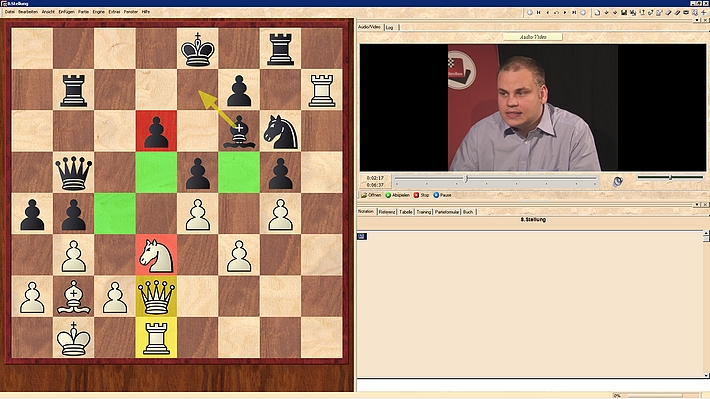Close the Audio/Video pane
The height and width of the screenshot is (399, 710).
(x=705, y=20)
